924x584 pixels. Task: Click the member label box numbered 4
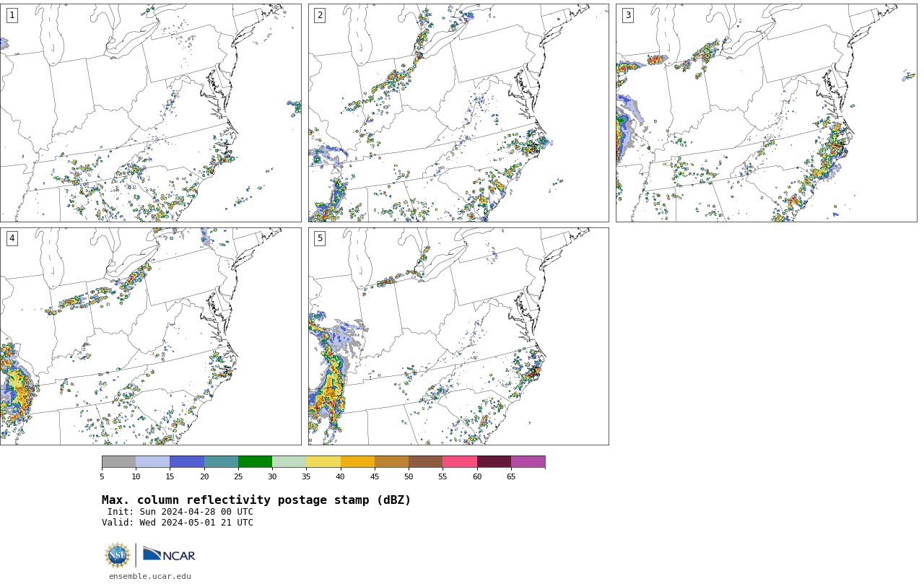pyautogui.click(x=12, y=238)
